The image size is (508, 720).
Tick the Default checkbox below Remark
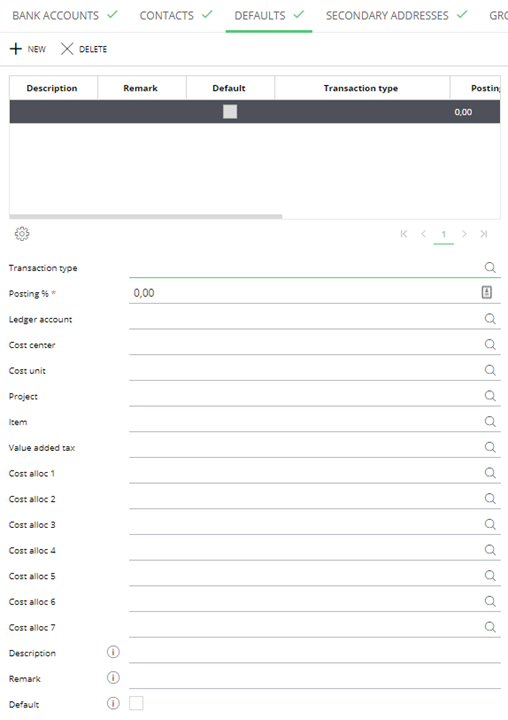click(x=136, y=703)
